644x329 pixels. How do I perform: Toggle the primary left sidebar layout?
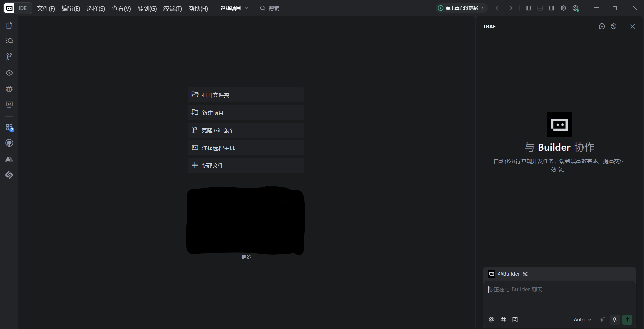(x=528, y=8)
